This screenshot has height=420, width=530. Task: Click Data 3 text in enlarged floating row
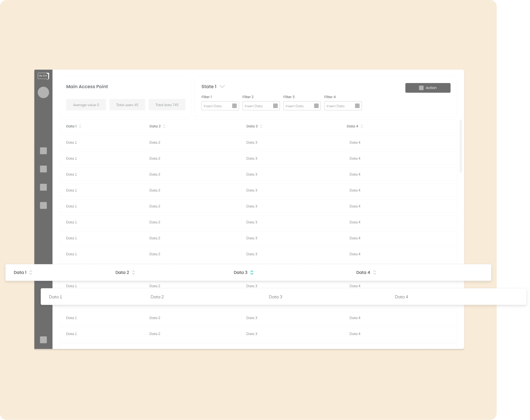276,297
